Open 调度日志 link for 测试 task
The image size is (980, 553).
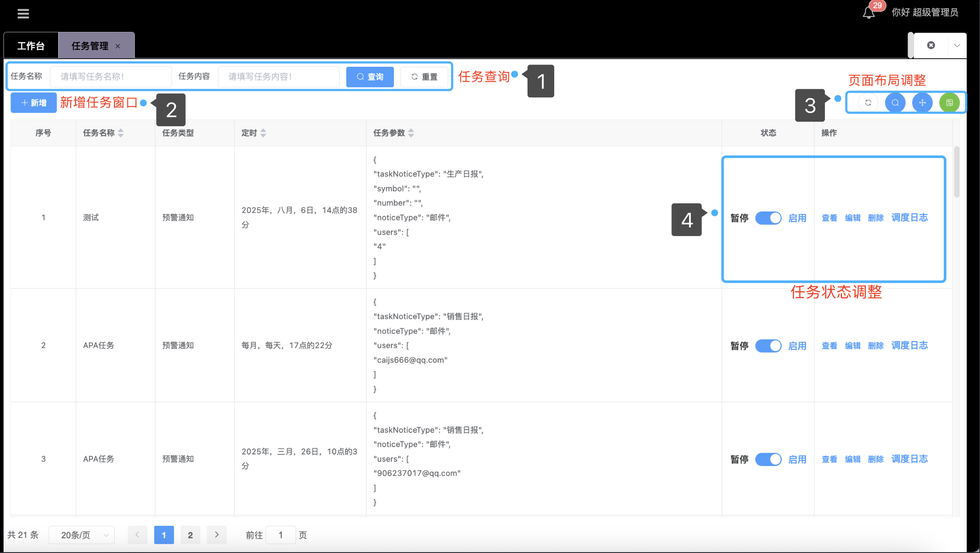pyautogui.click(x=909, y=217)
